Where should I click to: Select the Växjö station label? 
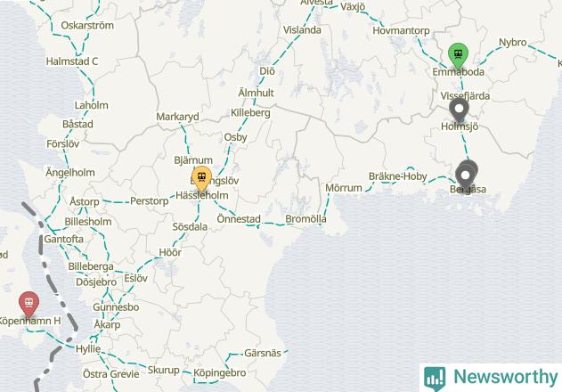tap(353, 7)
